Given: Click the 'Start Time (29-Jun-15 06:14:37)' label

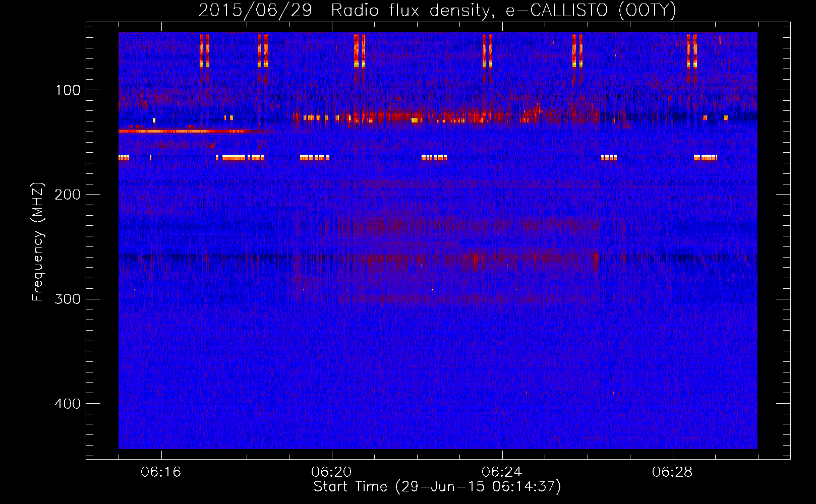Looking at the screenshot, I should coord(437,487).
